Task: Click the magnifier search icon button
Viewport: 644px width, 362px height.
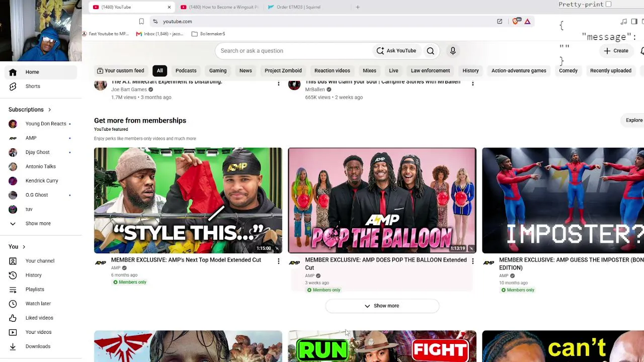Action: 430,51
